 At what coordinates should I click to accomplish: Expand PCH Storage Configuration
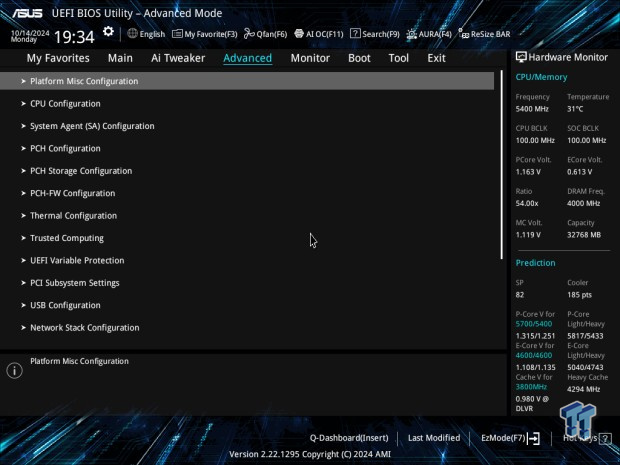81,171
